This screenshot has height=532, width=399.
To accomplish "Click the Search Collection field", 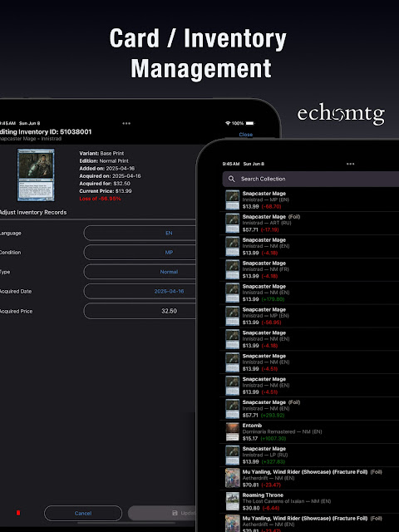I will click(x=311, y=179).
